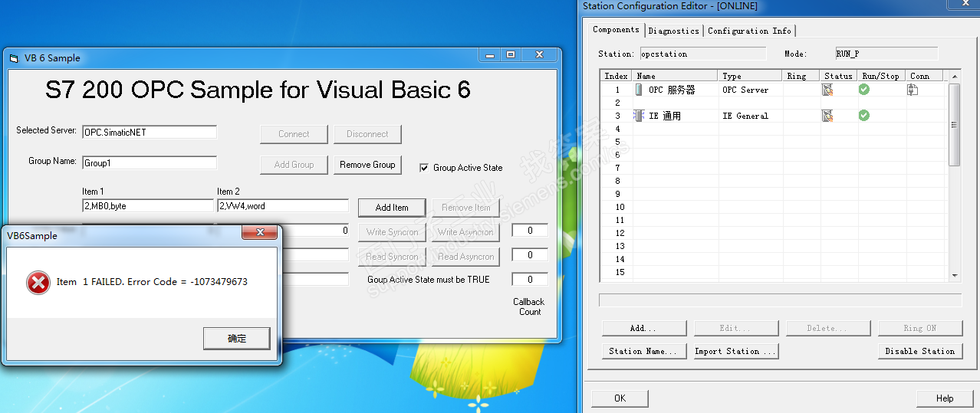The height and width of the screenshot is (413, 980).
Task: Click the Add Item button
Action: point(392,208)
